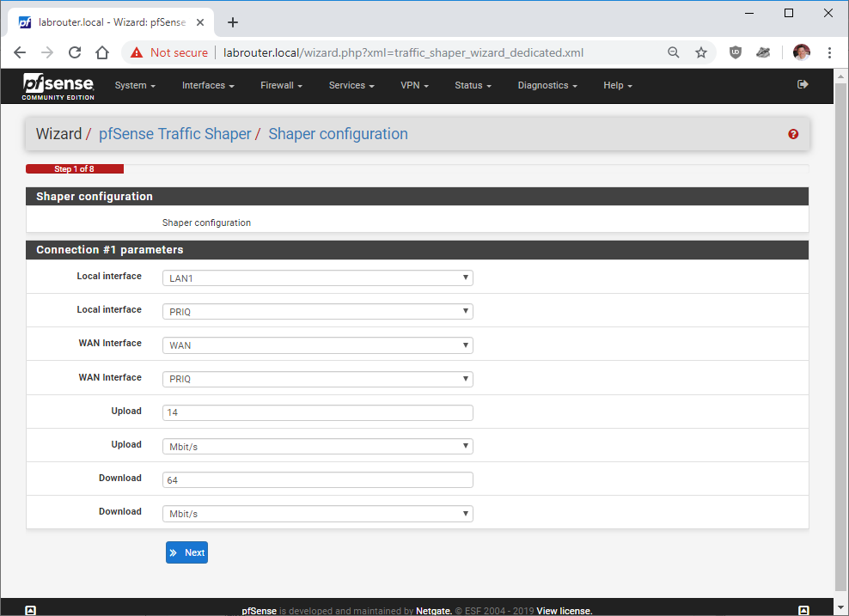
Task: Open the Help menu
Action: pyautogui.click(x=618, y=86)
